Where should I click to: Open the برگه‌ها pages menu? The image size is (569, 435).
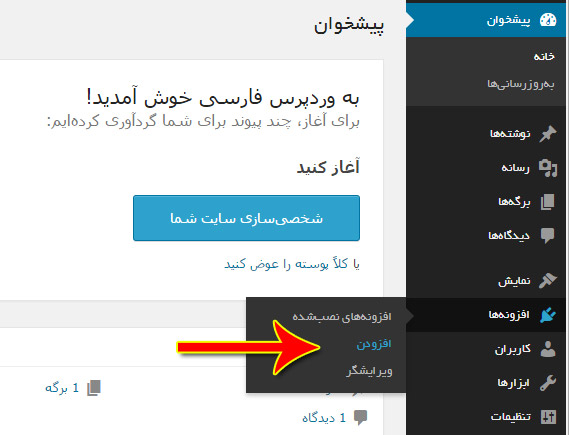(x=487, y=202)
